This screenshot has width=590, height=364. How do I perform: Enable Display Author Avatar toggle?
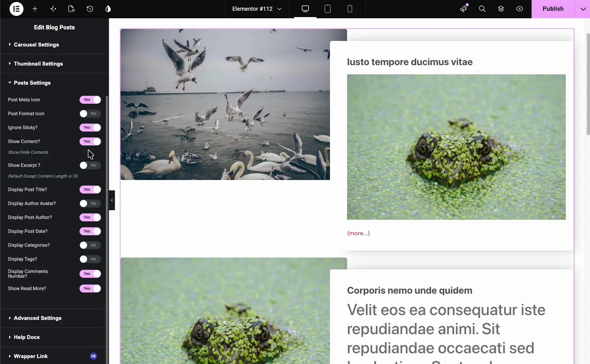[90, 203]
